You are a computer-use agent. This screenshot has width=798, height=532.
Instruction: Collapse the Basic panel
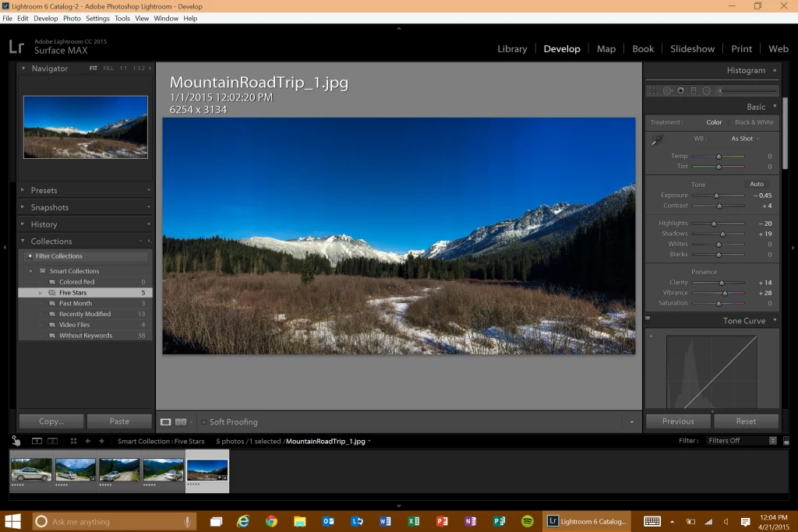coord(775,106)
